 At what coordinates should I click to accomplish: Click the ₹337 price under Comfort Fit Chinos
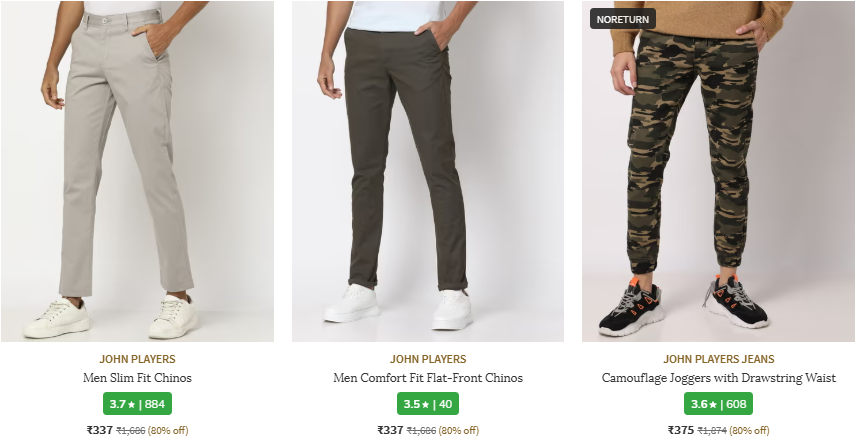390,430
